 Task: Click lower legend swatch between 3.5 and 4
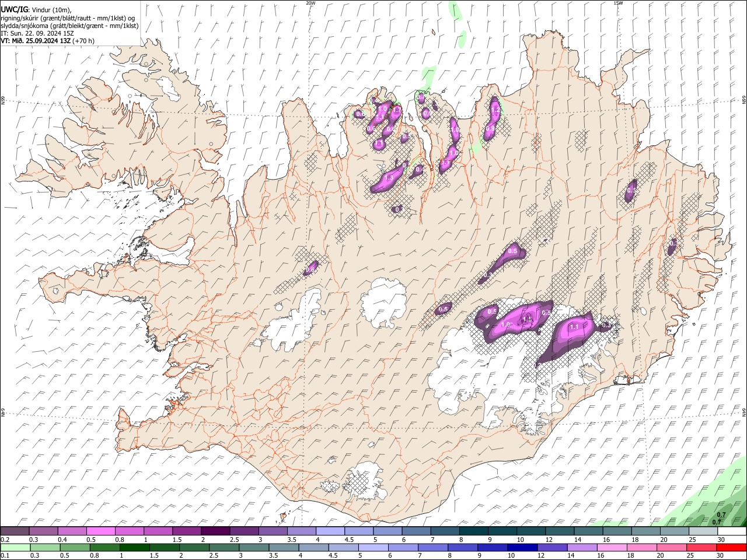[284, 547]
